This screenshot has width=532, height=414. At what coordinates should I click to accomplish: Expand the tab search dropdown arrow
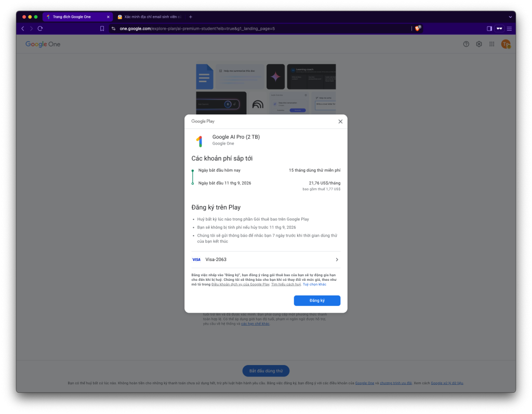point(510,17)
